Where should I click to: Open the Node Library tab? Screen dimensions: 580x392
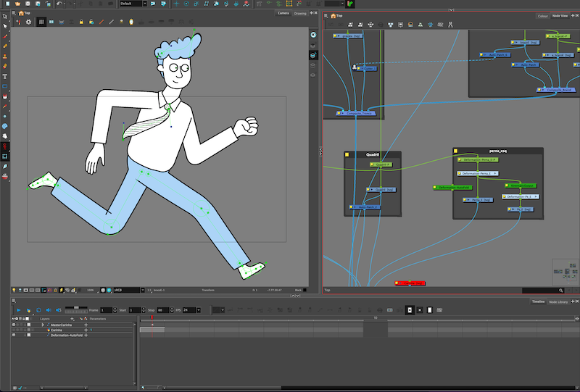(558, 301)
